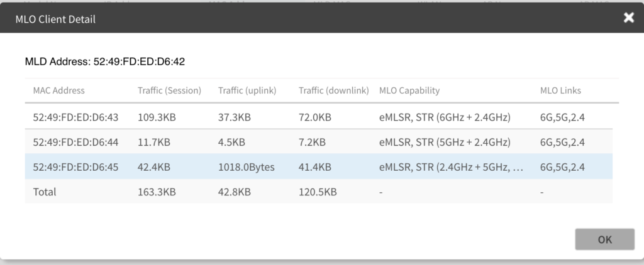Click the MLO Links column header

pyautogui.click(x=560, y=90)
